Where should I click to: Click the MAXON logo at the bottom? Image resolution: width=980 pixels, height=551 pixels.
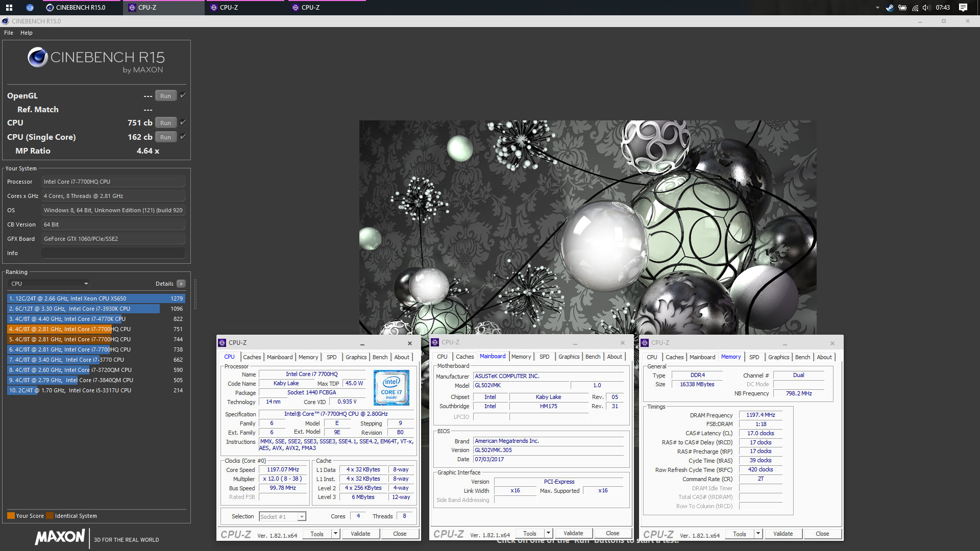[60, 537]
